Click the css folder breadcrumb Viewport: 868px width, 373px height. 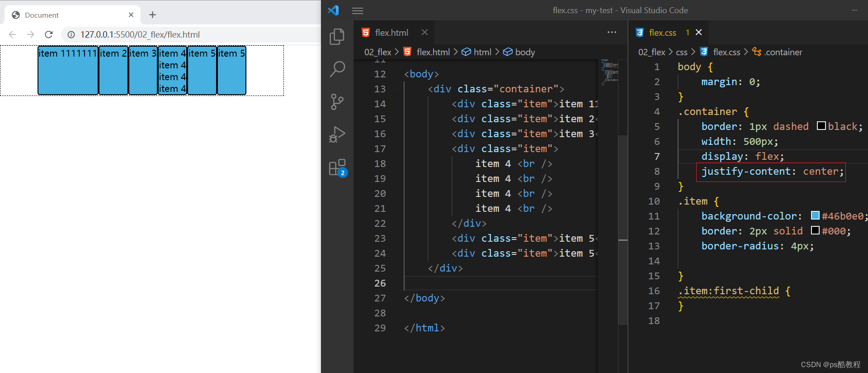point(682,52)
